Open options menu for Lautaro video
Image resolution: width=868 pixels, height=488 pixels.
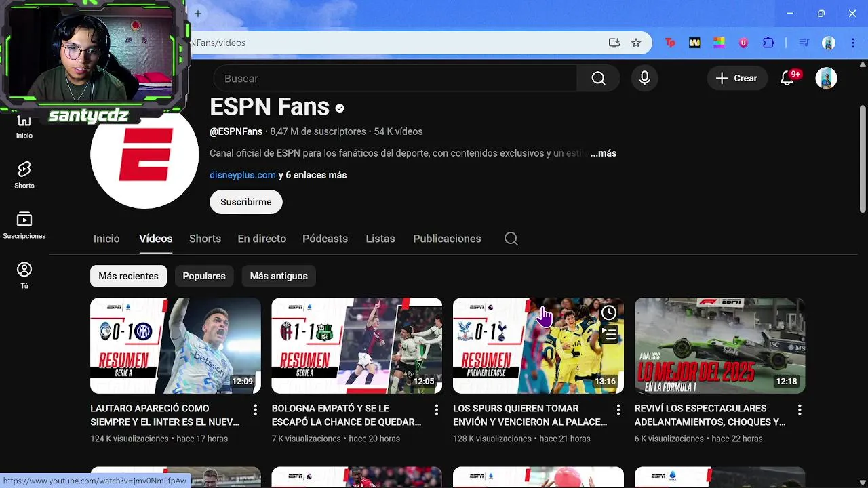pos(255,409)
